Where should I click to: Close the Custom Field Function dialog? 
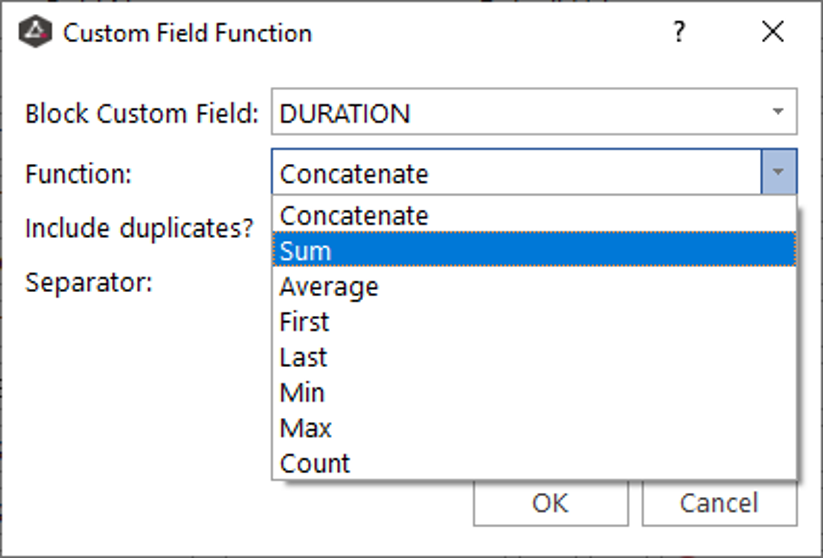pyautogui.click(x=772, y=33)
